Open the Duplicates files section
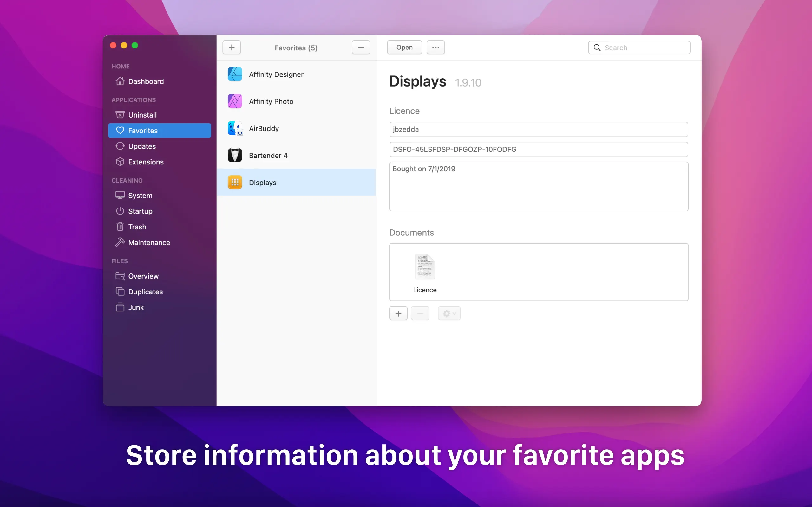 [145, 292]
